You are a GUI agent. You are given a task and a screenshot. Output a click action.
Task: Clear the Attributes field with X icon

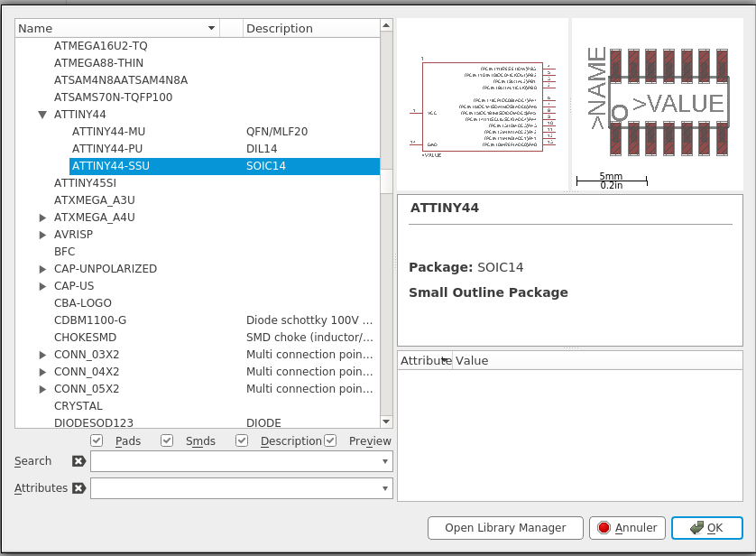click(78, 488)
